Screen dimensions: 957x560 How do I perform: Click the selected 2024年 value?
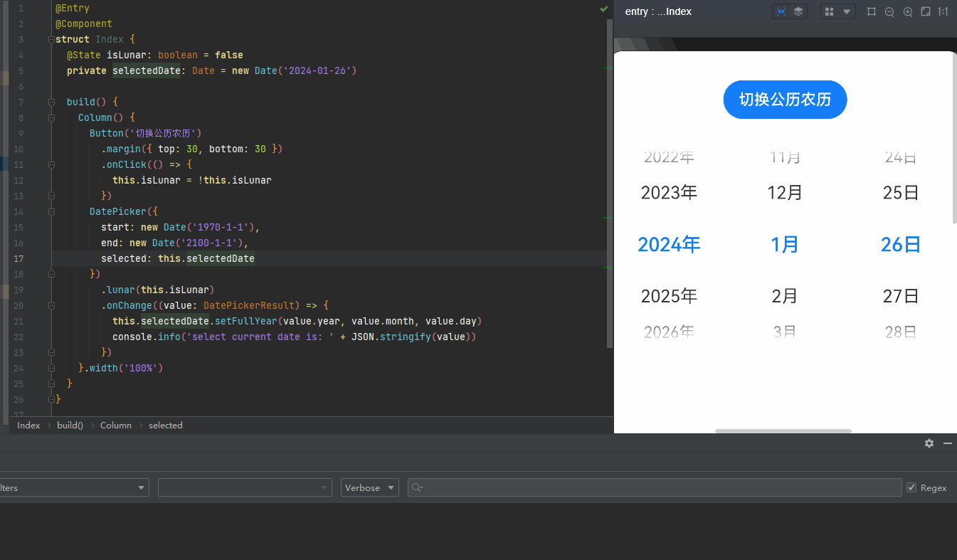tap(669, 244)
